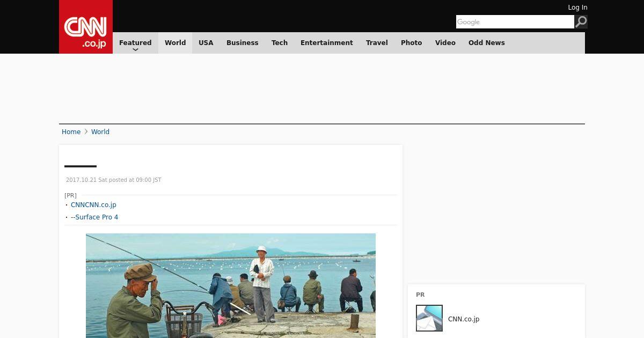Open the CNN.co.jp sidebar PR link
The image size is (644, 338).
[x=464, y=319]
